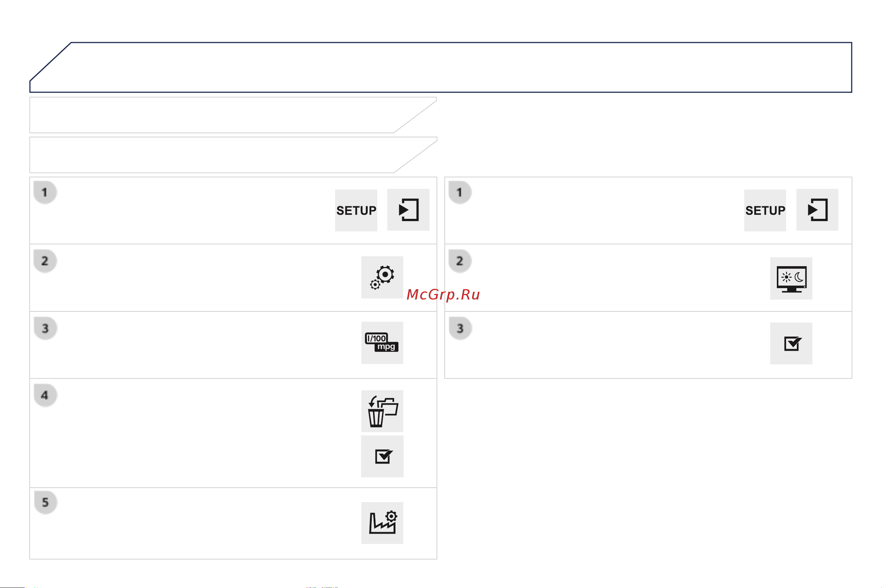The image size is (882, 588).
Task: Open the factory settings icon
Action: [x=382, y=522]
